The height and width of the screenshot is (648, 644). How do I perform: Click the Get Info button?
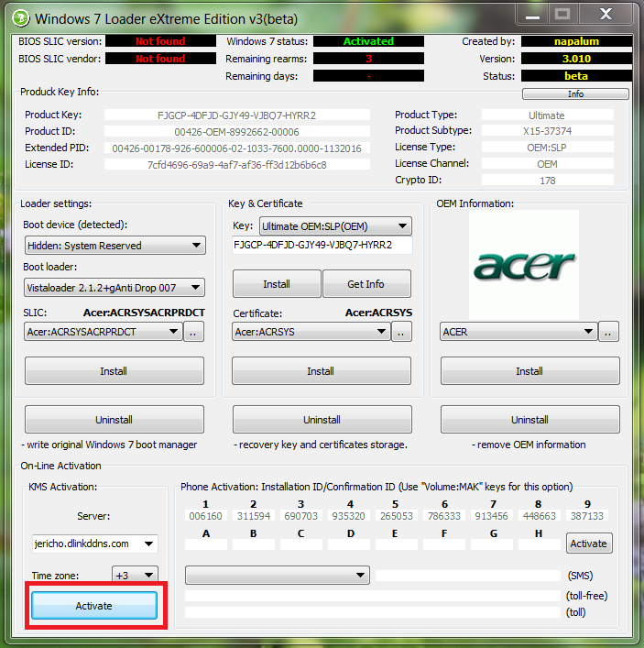(366, 284)
